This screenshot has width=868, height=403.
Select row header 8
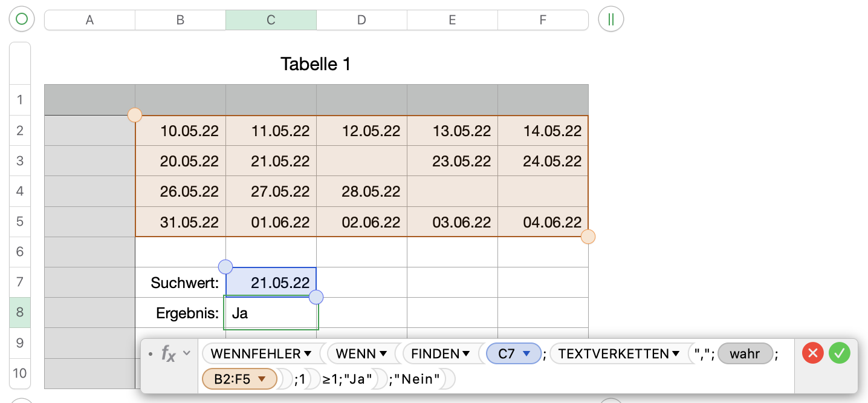point(20,312)
